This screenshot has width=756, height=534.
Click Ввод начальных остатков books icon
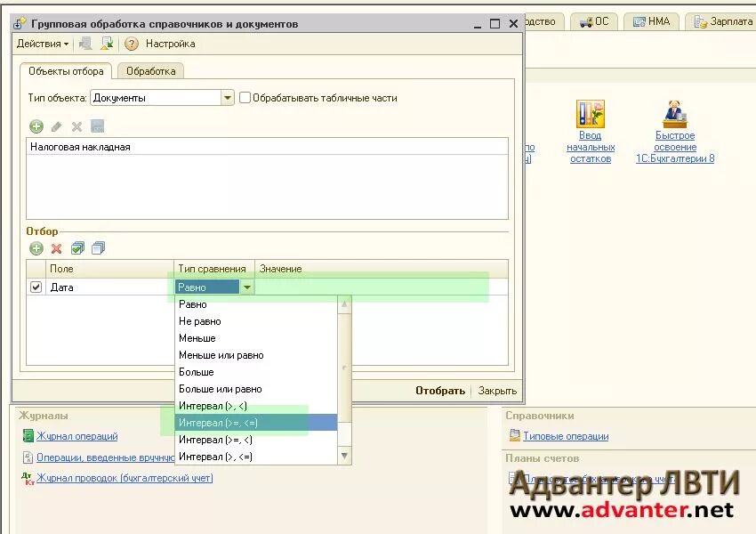click(x=591, y=114)
